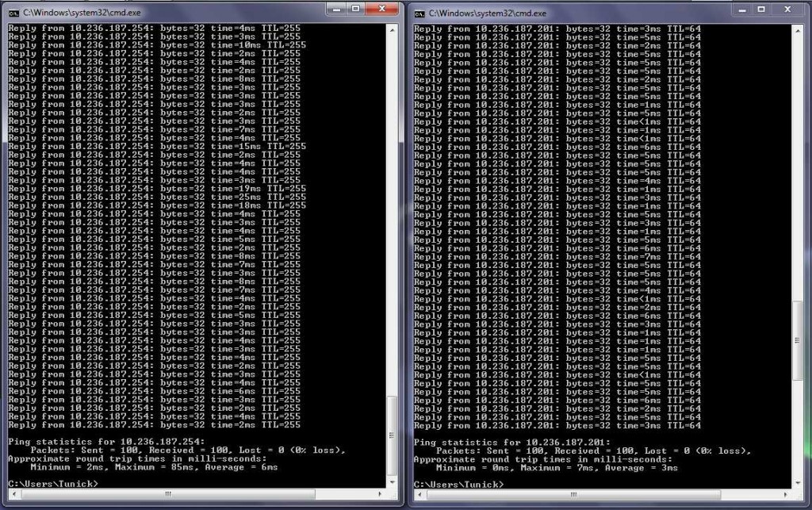Maximize the right cmd window
Screen dimensions: 812x510
(761, 10)
